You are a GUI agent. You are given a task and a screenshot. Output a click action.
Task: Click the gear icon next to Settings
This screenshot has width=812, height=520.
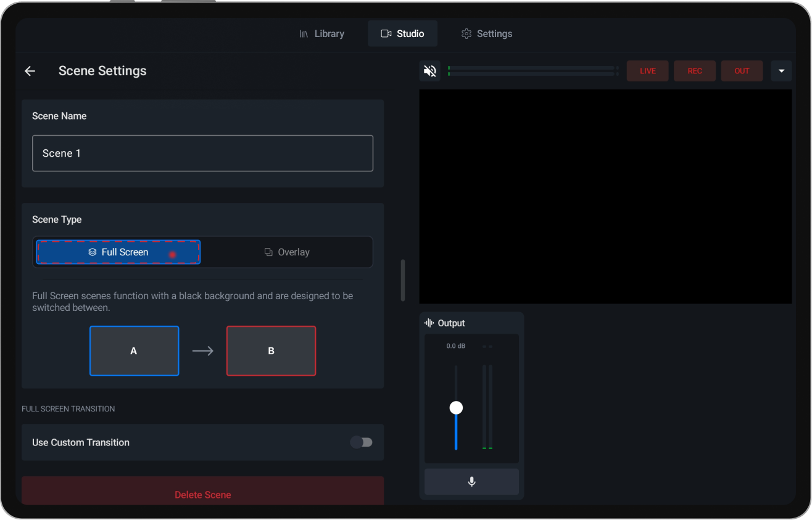[x=466, y=33]
